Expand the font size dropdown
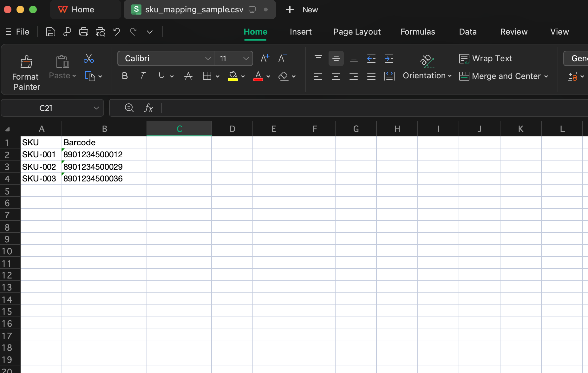 point(246,58)
